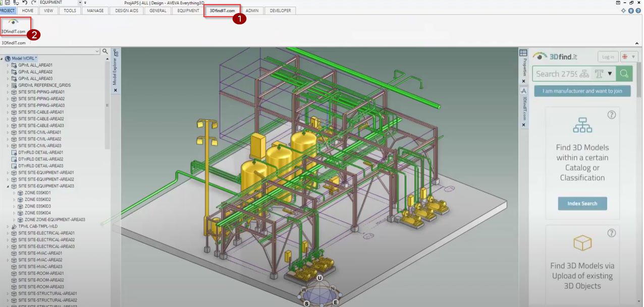Click I am manufacturer and want to join
Image resolution: width=644 pixels, height=307 pixels.
pyautogui.click(x=582, y=91)
